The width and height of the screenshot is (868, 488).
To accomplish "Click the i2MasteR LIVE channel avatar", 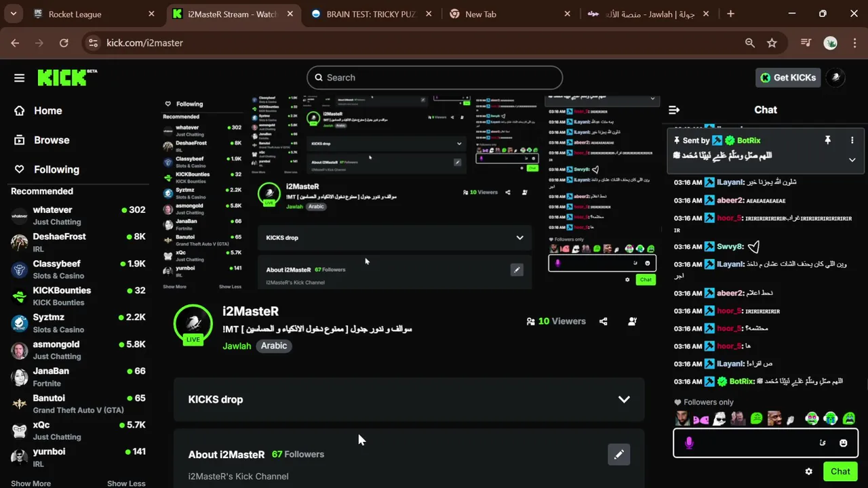I will click(193, 323).
